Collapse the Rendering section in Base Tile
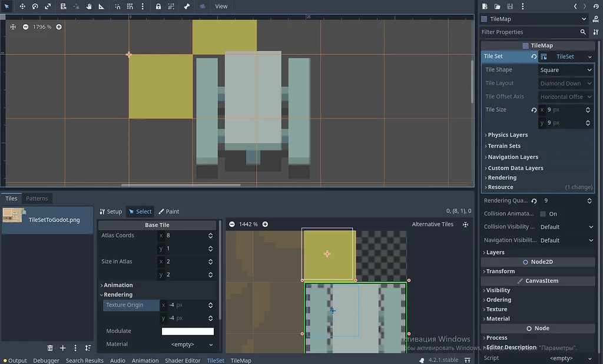The image size is (603, 364). pyautogui.click(x=117, y=294)
